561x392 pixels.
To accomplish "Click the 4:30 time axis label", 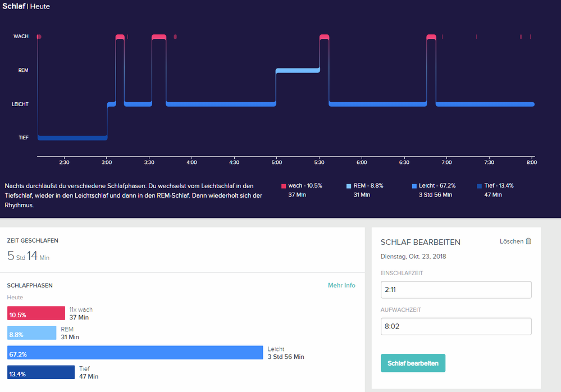I will 234,162.
